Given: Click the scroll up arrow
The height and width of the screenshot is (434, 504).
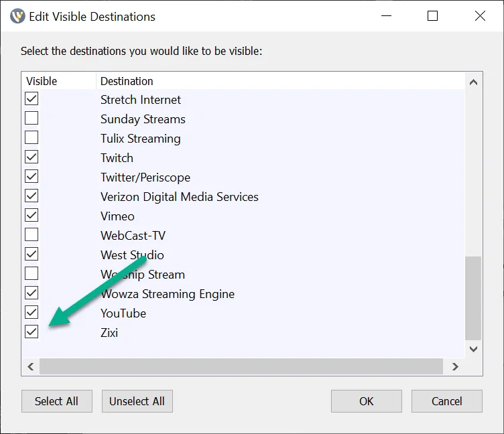Looking at the screenshot, I should [473, 82].
